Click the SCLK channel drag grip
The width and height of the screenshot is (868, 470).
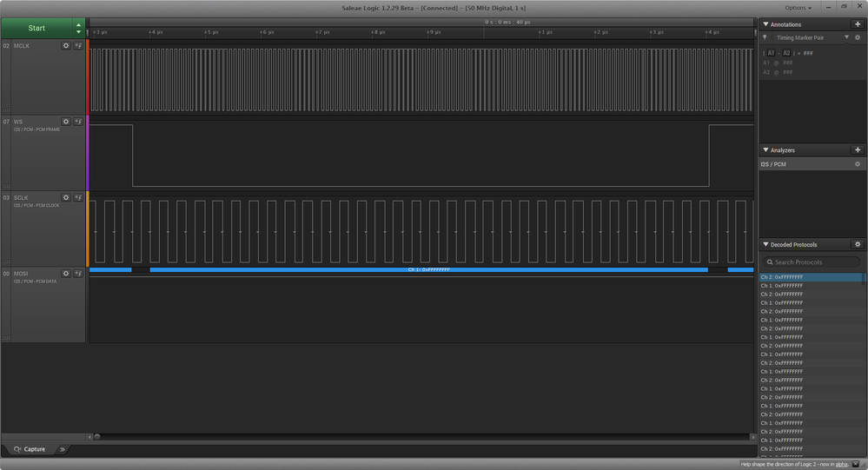6,261
